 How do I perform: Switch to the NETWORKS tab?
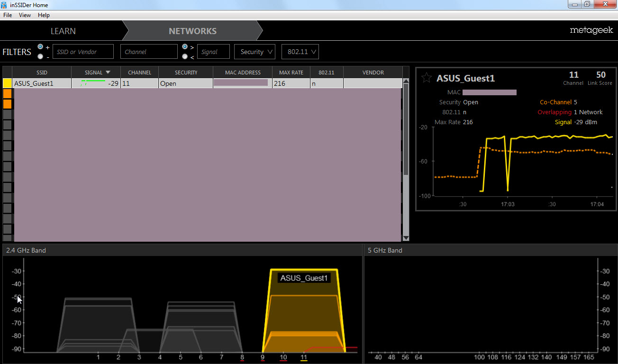[192, 31]
